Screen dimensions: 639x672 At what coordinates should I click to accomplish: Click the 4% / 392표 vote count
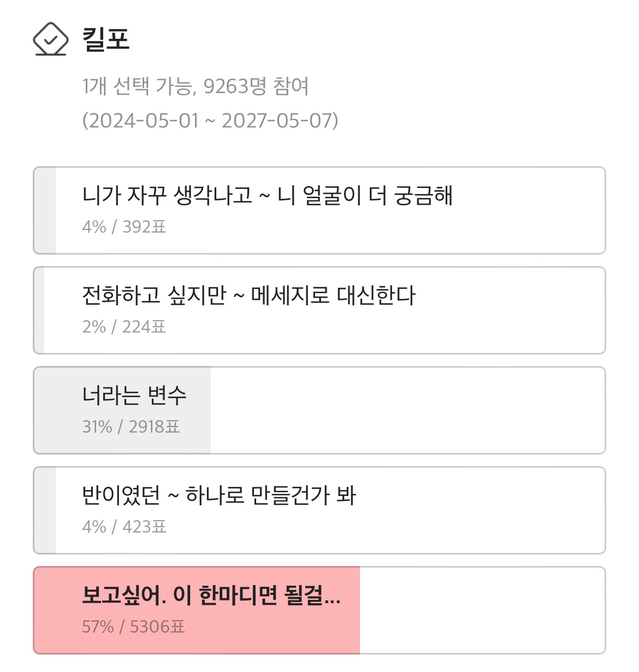pos(124,227)
